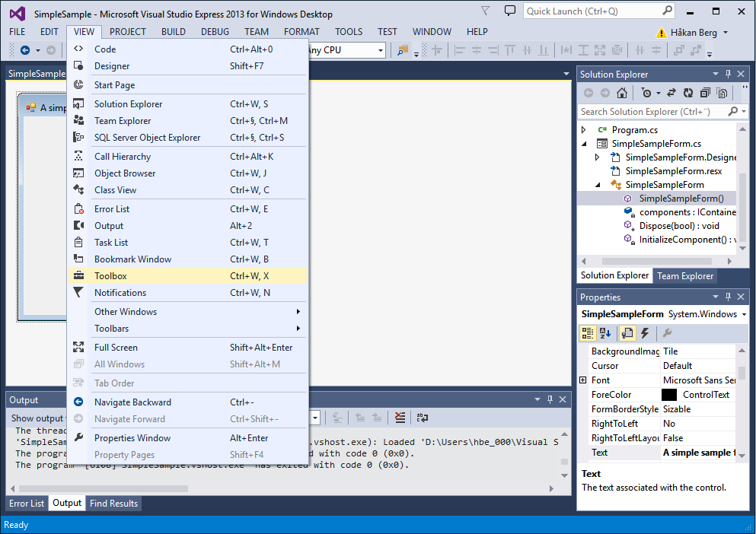This screenshot has width=756, height=534.
Task: Switch to the Team Explorer tab
Action: pyautogui.click(x=685, y=276)
